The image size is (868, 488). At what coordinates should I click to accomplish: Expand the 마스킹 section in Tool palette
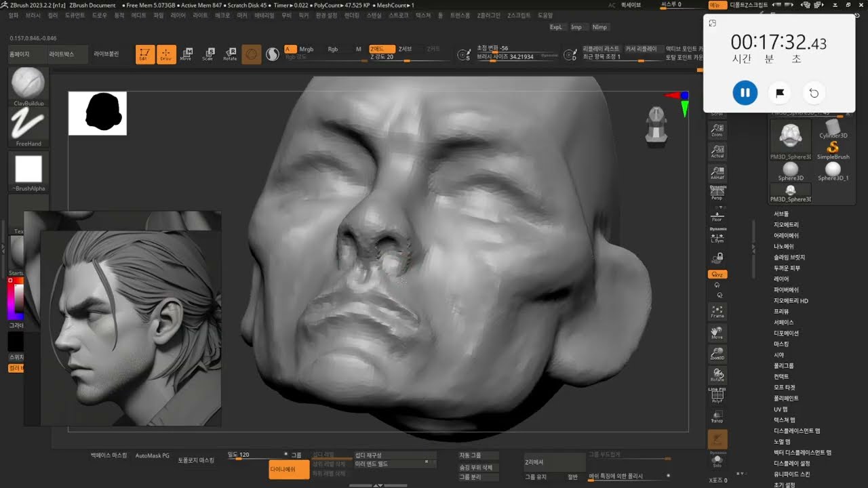point(781,344)
